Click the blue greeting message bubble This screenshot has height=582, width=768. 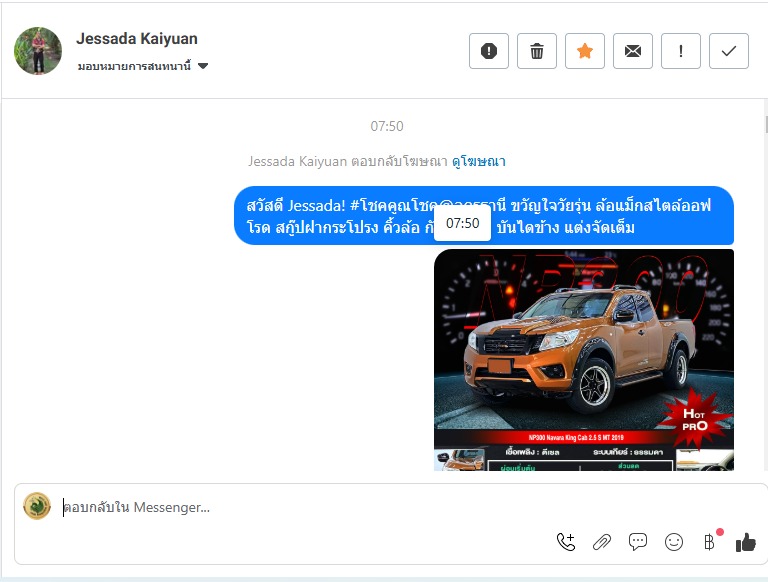pyautogui.click(x=484, y=216)
